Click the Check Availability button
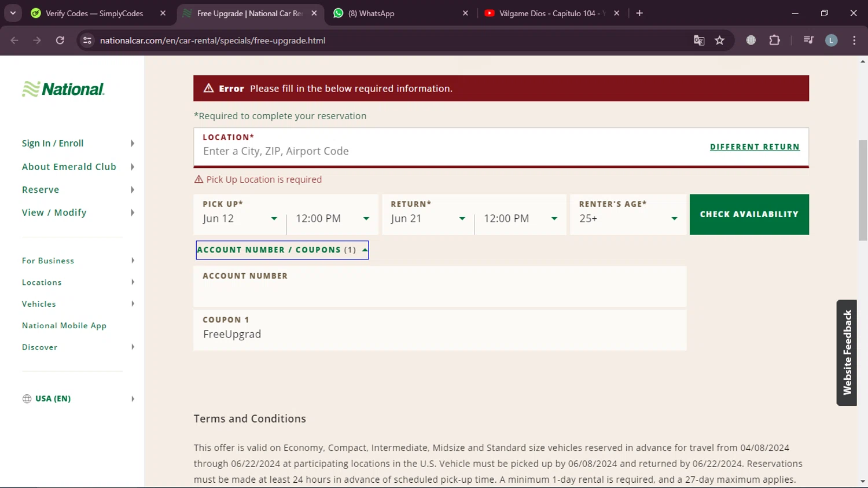868x488 pixels. [x=749, y=214]
